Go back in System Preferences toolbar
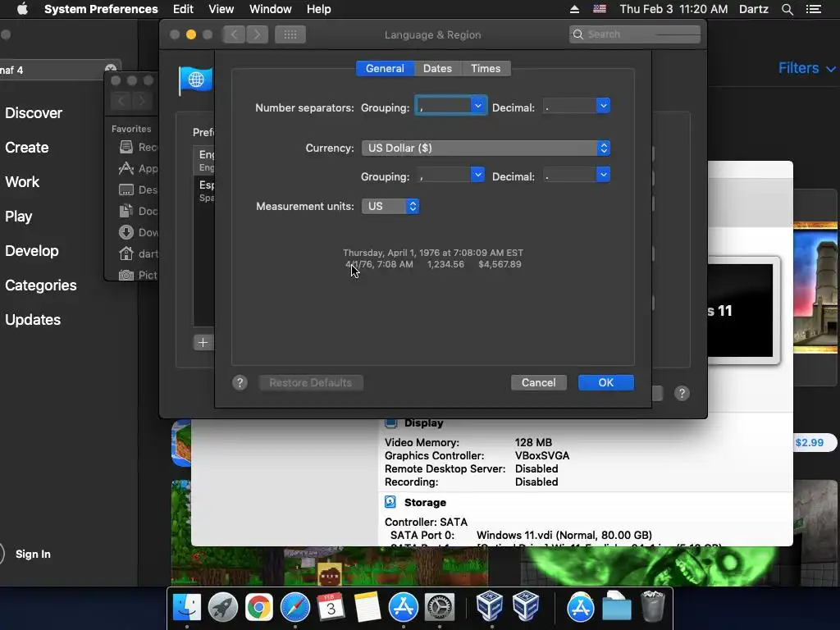Viewport: 840px width, 630px height. 234,34
